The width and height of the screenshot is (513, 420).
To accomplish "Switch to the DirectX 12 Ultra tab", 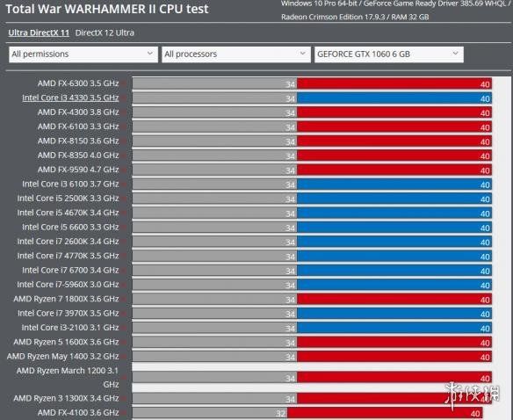I will [105, 33].
